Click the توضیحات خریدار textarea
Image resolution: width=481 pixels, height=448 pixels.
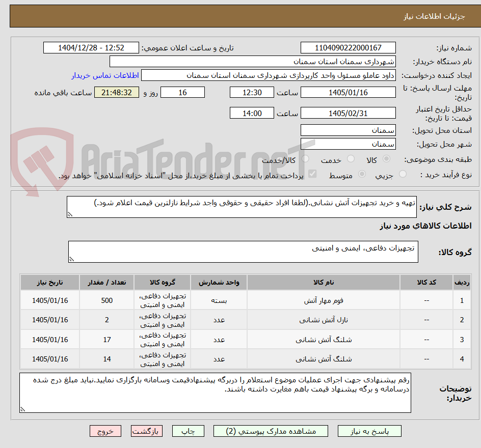click(215, 393)
